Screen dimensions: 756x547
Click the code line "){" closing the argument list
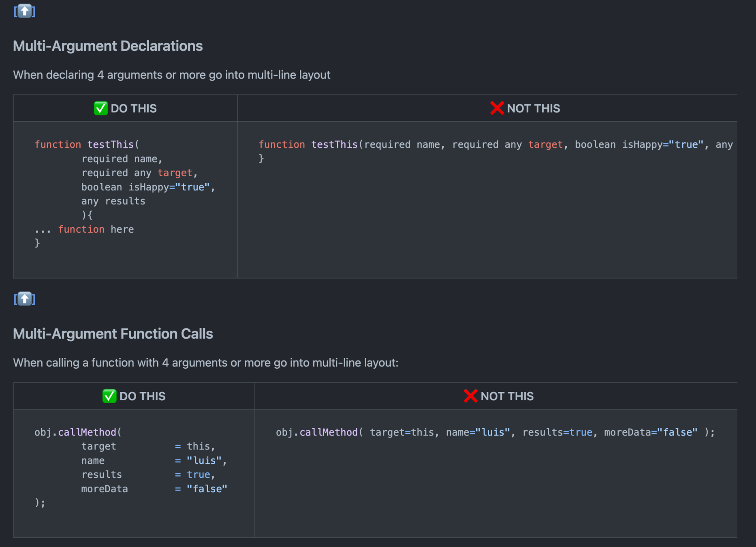[87, 215]
